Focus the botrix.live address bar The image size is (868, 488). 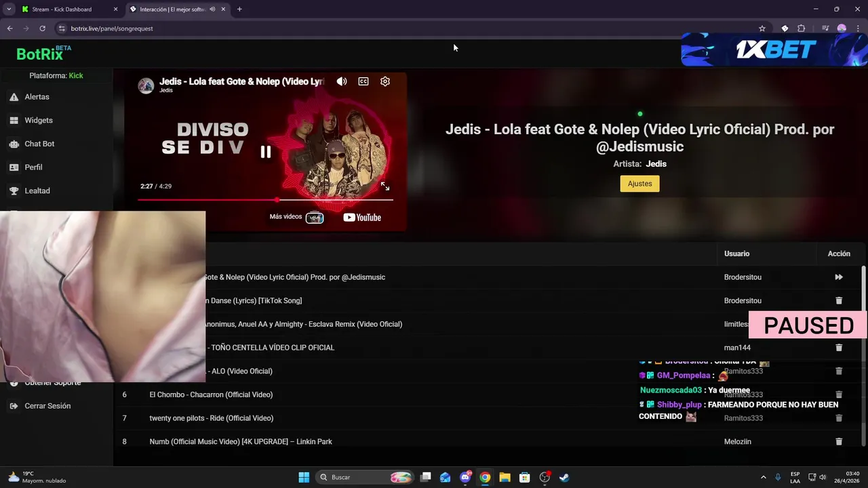pyautogui.click(x=407, y=28)
